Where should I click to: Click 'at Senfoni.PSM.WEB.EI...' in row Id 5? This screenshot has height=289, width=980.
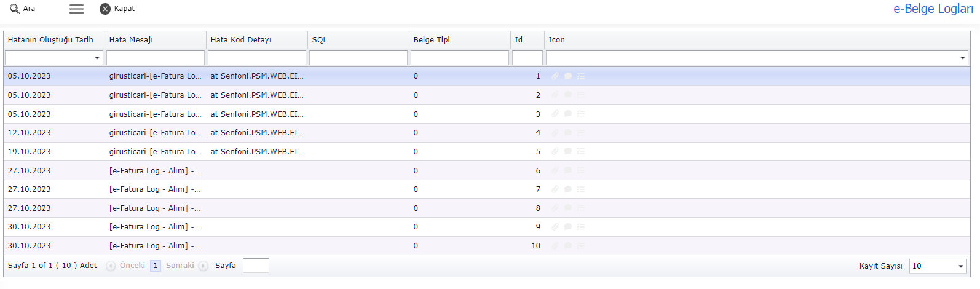[x=257, y=152]
